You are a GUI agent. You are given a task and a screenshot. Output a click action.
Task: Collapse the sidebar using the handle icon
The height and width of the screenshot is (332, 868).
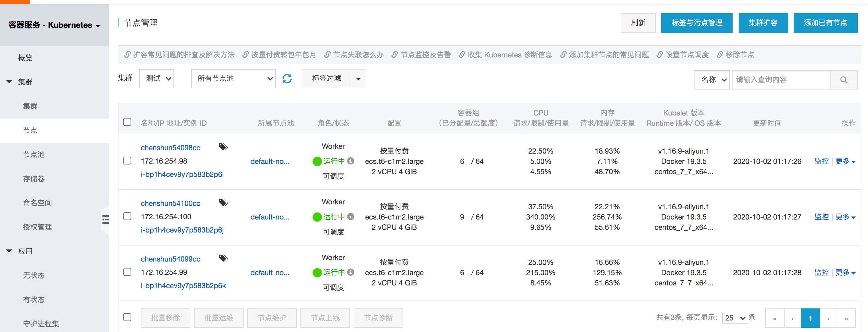click(105, 220)
